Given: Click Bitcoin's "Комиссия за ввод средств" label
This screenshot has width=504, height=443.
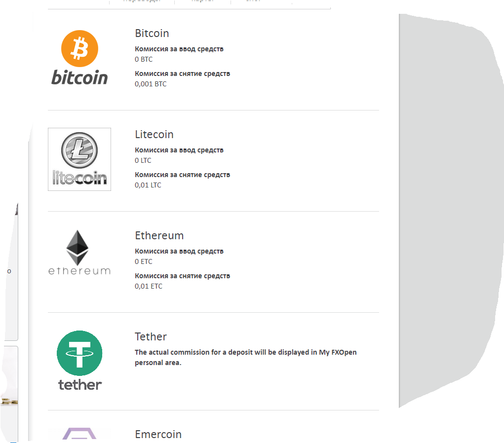Looking at the screenshot, I should click(x=179, y=49).
